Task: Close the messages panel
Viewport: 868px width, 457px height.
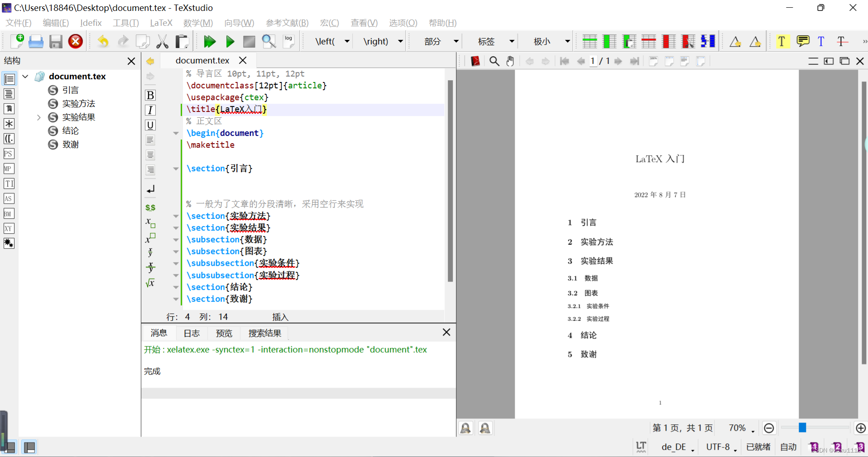Action: click(446, 332)
